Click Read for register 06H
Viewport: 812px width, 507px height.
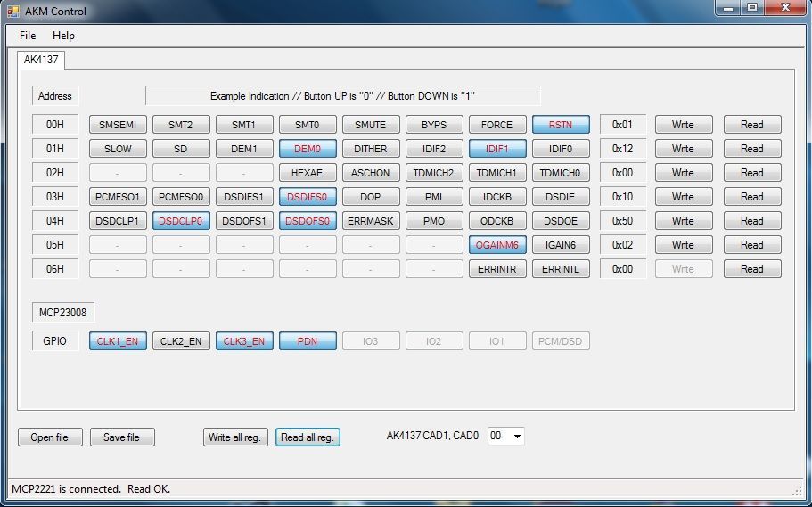point(752,269)
